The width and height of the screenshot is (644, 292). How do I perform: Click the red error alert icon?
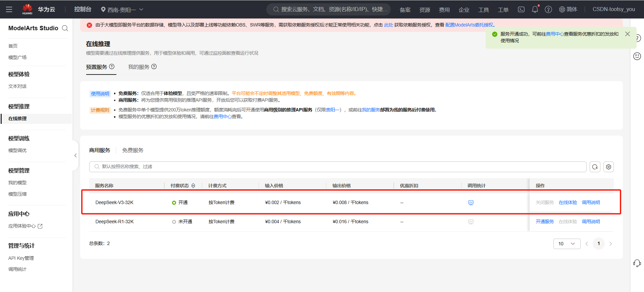(x=89, y=25)
